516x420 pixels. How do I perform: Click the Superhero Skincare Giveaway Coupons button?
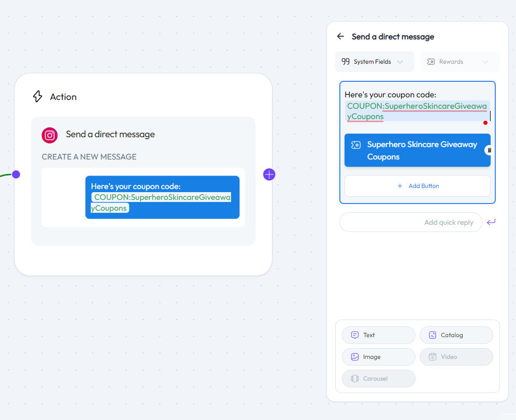coord(420,151)
